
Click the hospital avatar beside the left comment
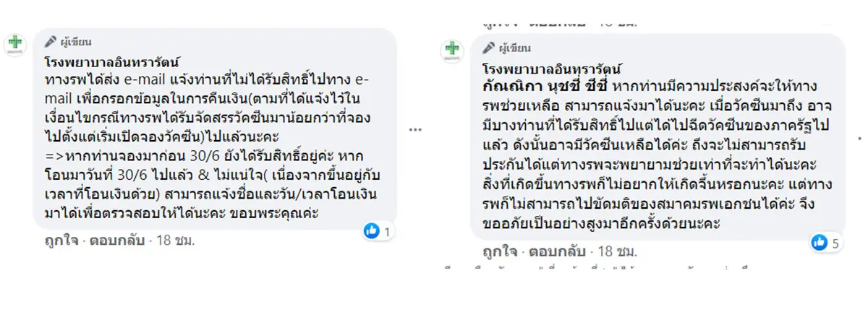16,45
